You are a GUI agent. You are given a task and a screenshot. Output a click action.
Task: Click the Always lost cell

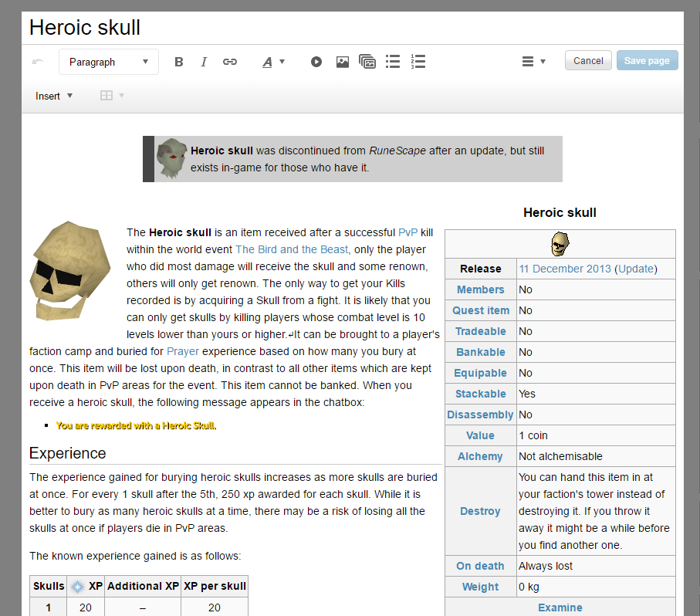coord(596,566)
